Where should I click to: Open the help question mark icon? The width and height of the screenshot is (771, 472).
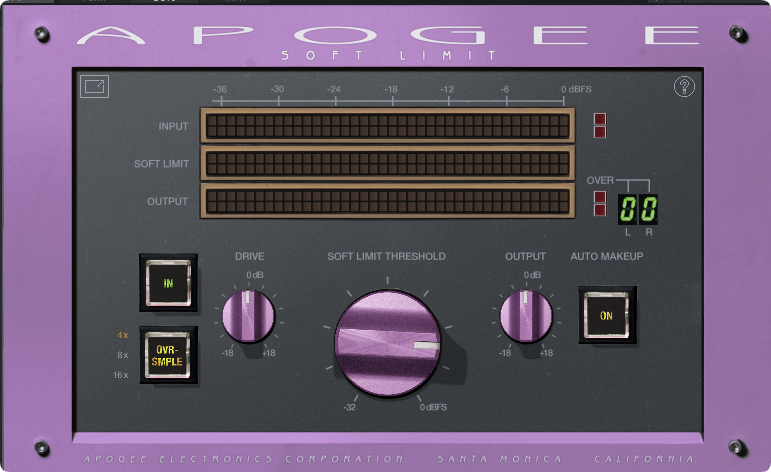click(x=684, y=87)
